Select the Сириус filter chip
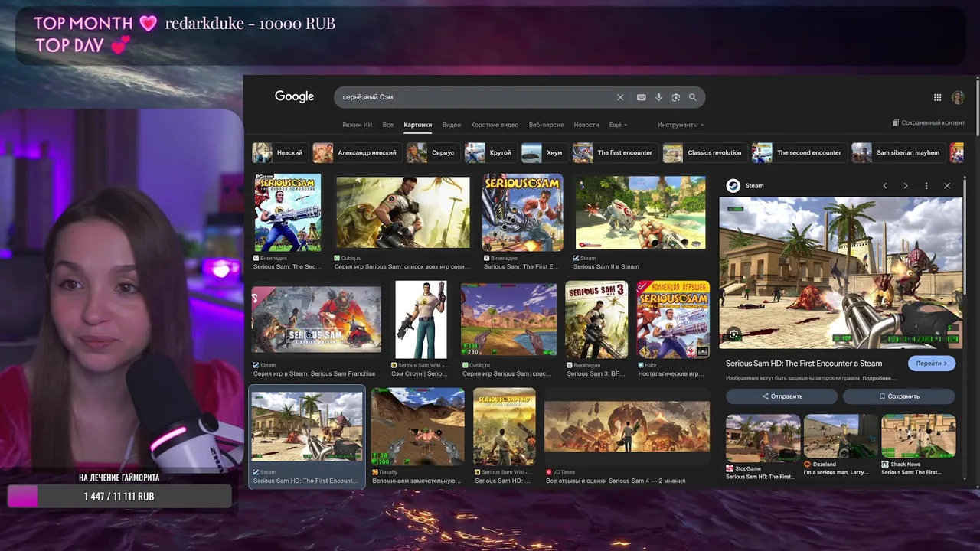Image resolution: width=980 pixels, height=551 pixels. click(433, 152)
